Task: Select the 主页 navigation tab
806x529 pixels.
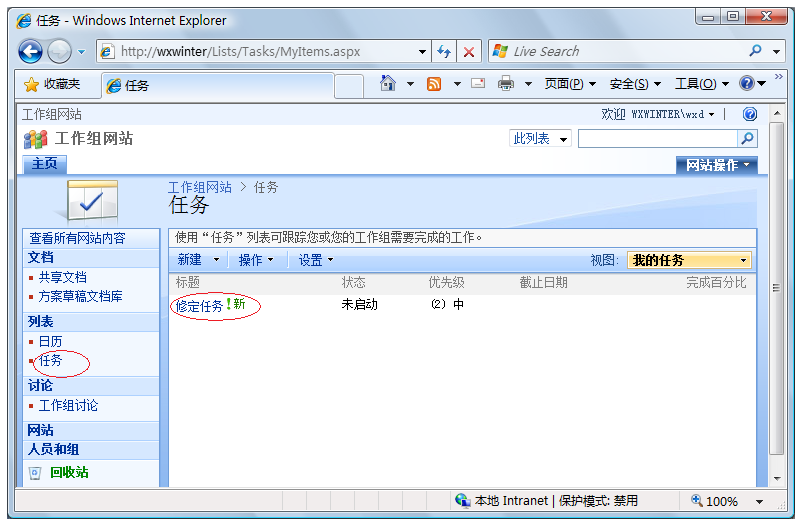Action: click(x=45, y=164)
